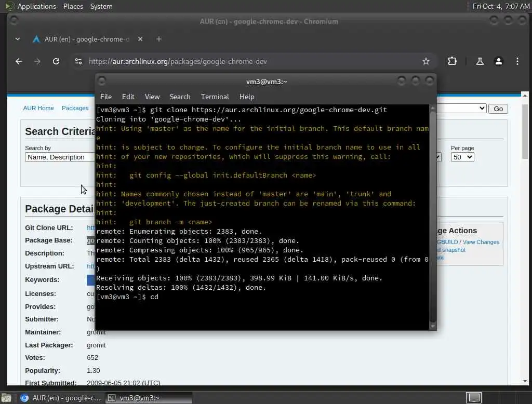Switch to vm3@vm3 terminal taskbar entry
The width and height of the screenshot is (532, 404).
tap(149, 398)
